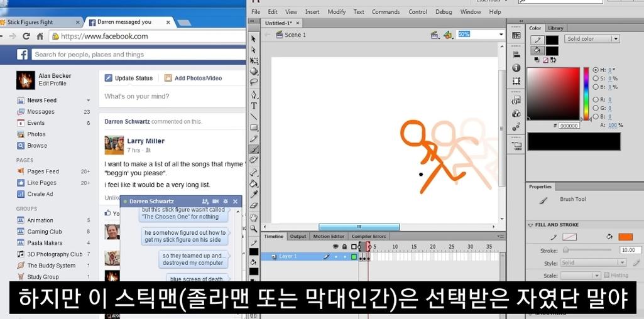Open the Solid color type dropdown
Viewport: 644px width, 319px height.
click(x=592, y=38)
